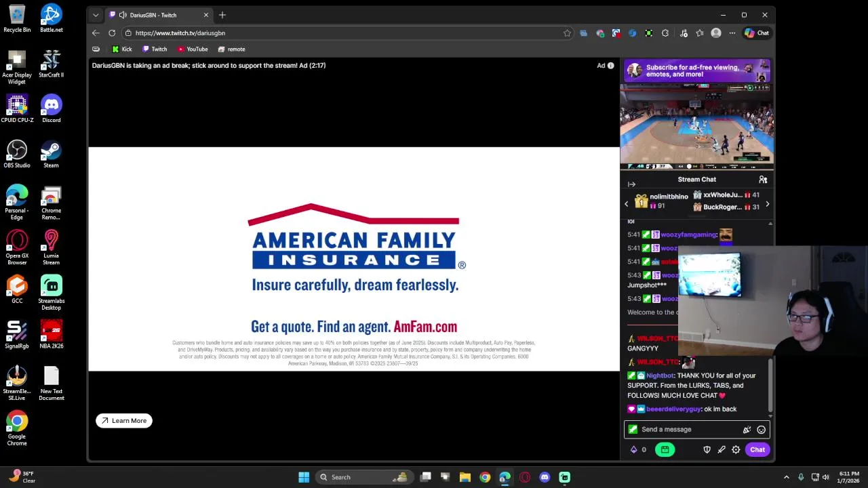The image size is (868, 488).
Task: Open chat settings gear icon
Action: [736, 449]
